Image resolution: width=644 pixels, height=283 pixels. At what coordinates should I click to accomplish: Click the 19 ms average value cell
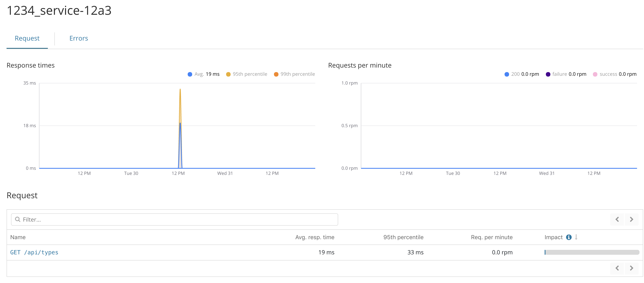click(x=326, y=252)
